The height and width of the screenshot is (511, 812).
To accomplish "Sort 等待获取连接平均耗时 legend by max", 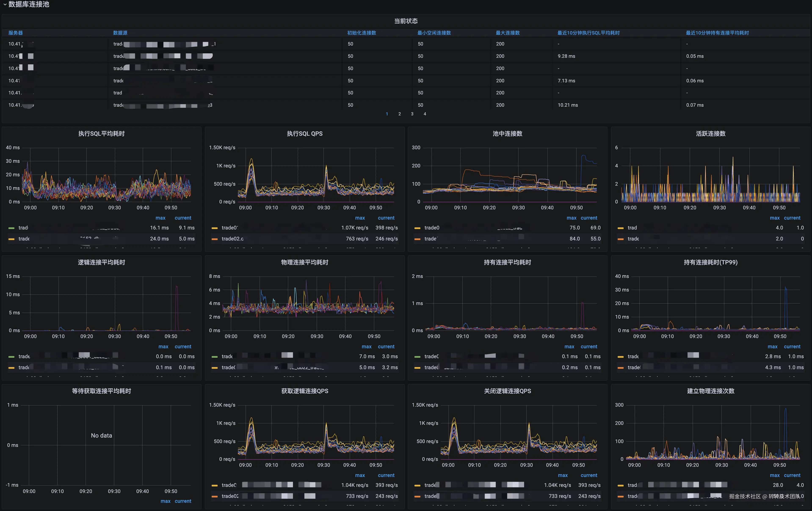I will pyautogui.click(x=165, y=501).
